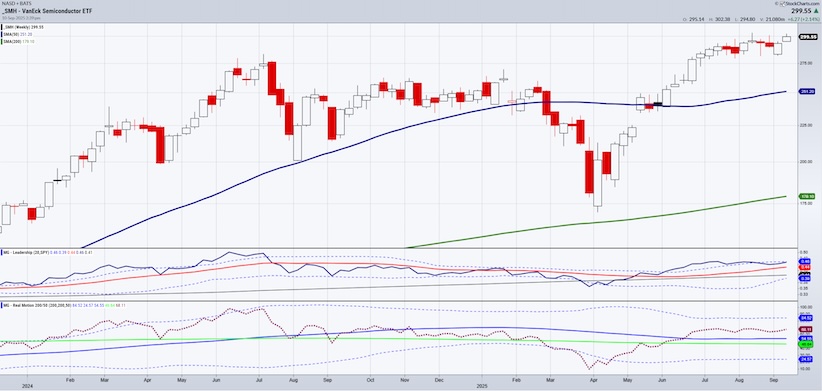Click the 200.00 price axis label
Screen dimensions: 822x391
[805, 161]
